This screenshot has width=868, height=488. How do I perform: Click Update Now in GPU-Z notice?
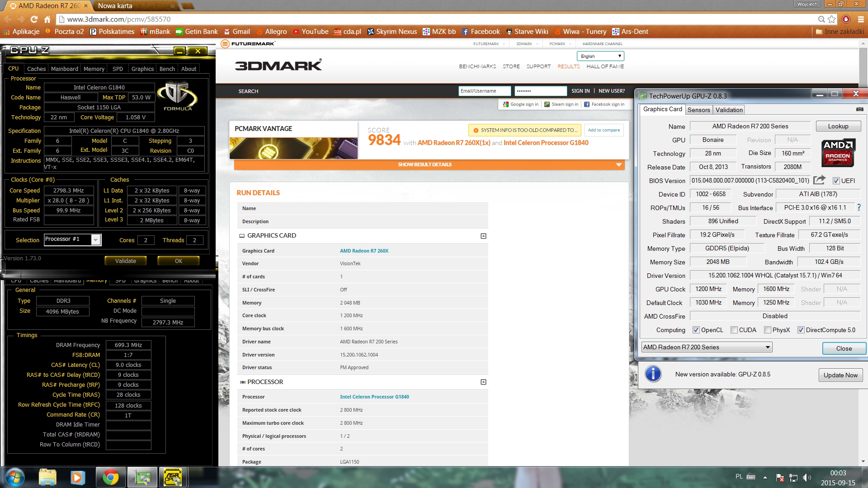[840, 375]
